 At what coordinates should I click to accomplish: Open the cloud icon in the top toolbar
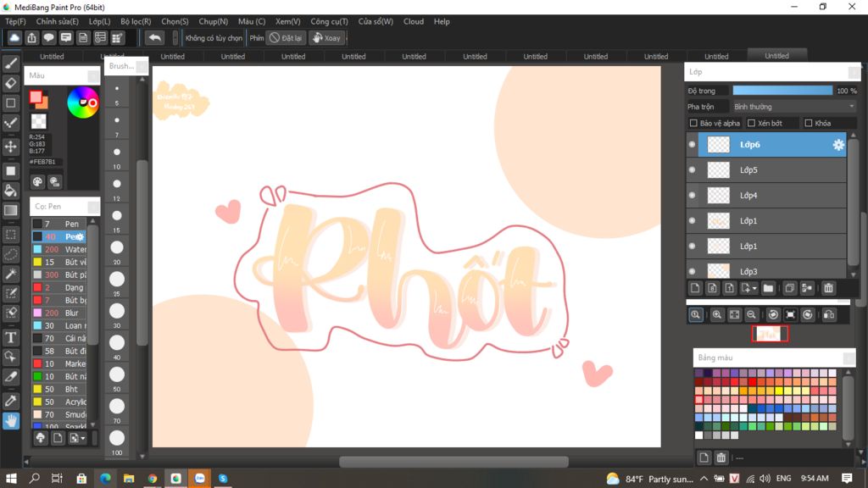(14, 37)
